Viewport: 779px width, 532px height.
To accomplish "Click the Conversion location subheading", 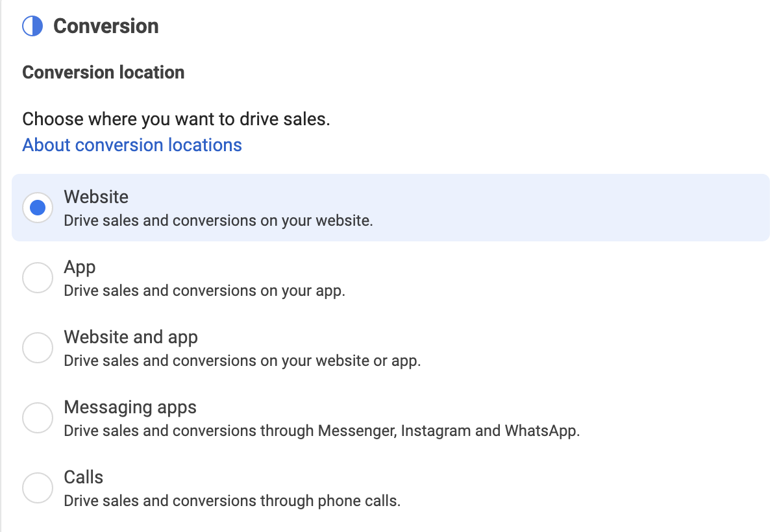I will coord(103,72).
